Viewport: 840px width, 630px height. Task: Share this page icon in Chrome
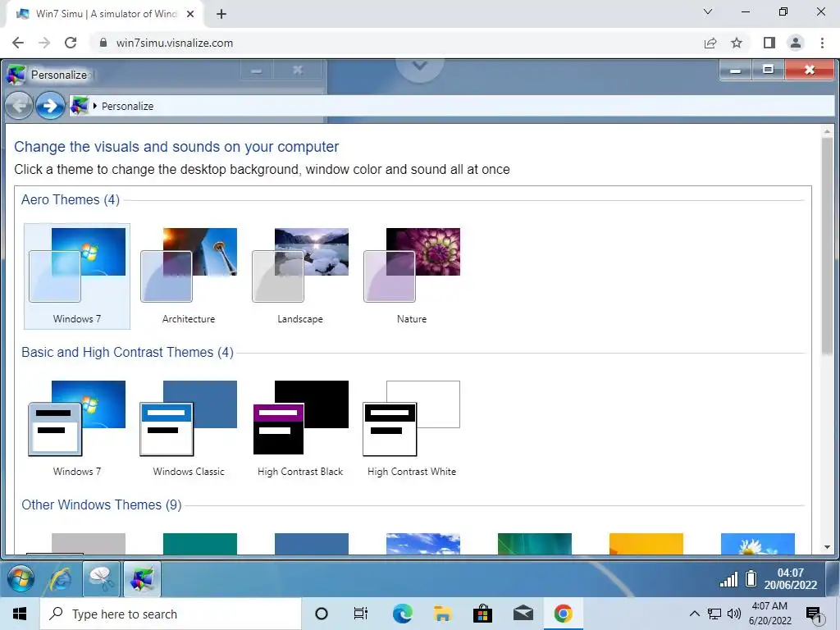[710, 43]
